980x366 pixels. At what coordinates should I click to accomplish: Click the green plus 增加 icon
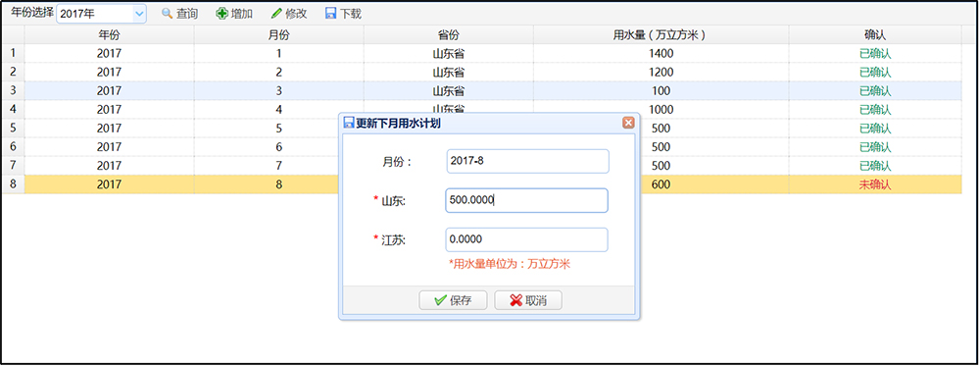click(x=221, y=13)
